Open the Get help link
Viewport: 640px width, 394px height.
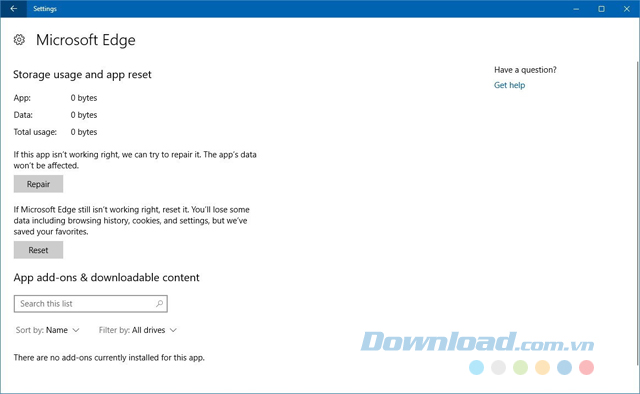coord(509,85)
